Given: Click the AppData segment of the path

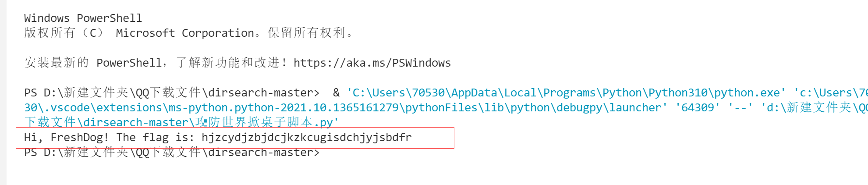Looking at the screenshot, I should 474,93.
